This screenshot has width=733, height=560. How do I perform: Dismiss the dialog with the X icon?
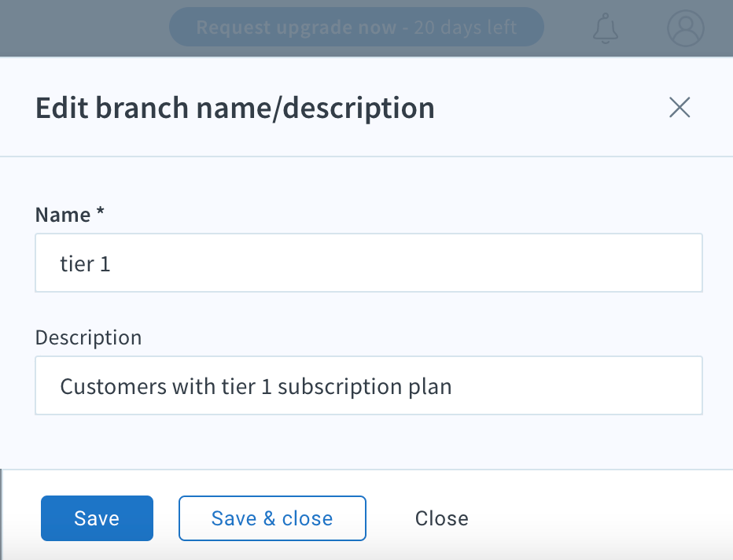(680, 108)
